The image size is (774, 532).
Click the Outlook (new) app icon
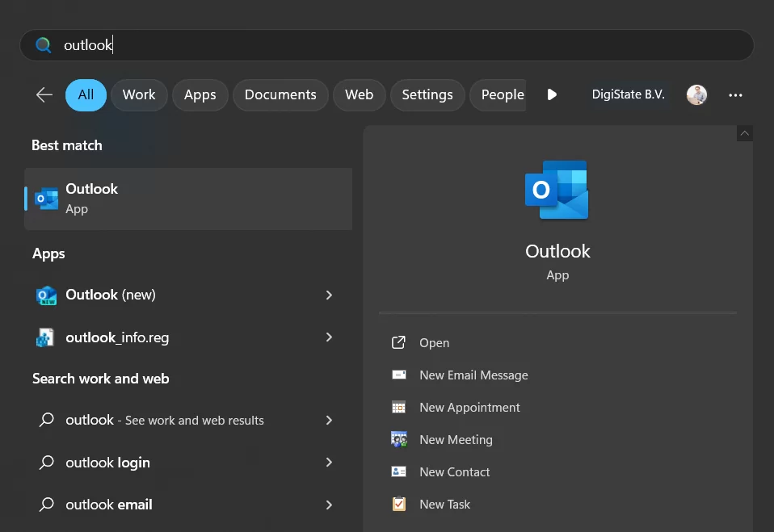[x=46, y=295]
